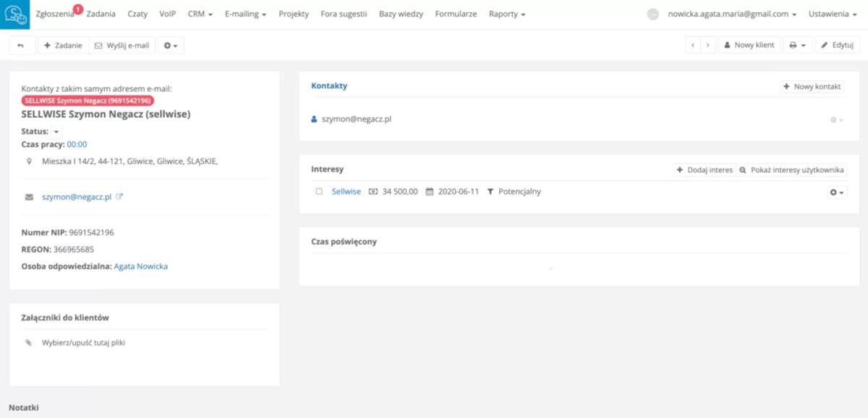
Task: Click the red SELLWISE Szymon Negacz tag
Action: pyautogui.click(x=88, y=101)
